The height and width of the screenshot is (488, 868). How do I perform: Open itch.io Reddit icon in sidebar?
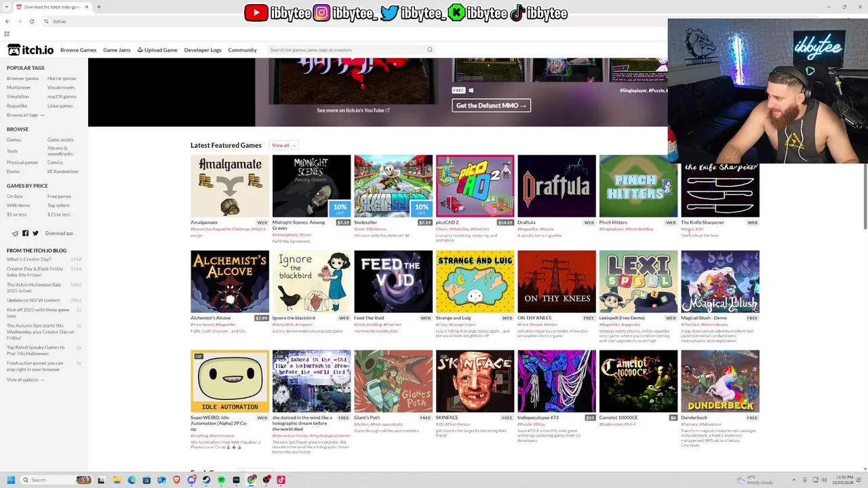[x=15, y=233]
